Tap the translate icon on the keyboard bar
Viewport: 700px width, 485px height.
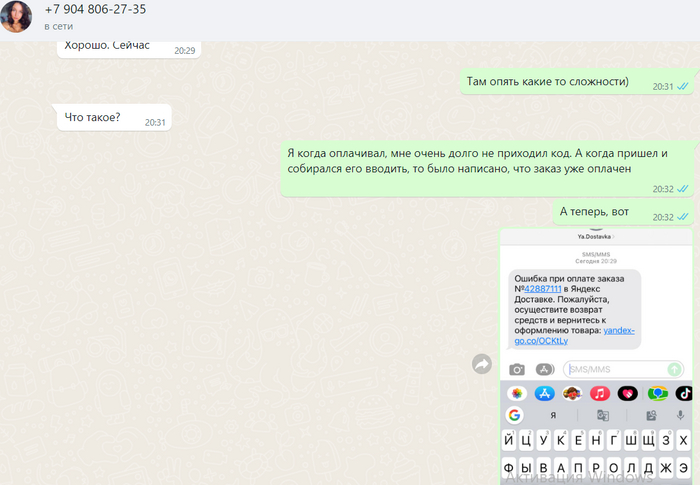(x=603, y=415)
